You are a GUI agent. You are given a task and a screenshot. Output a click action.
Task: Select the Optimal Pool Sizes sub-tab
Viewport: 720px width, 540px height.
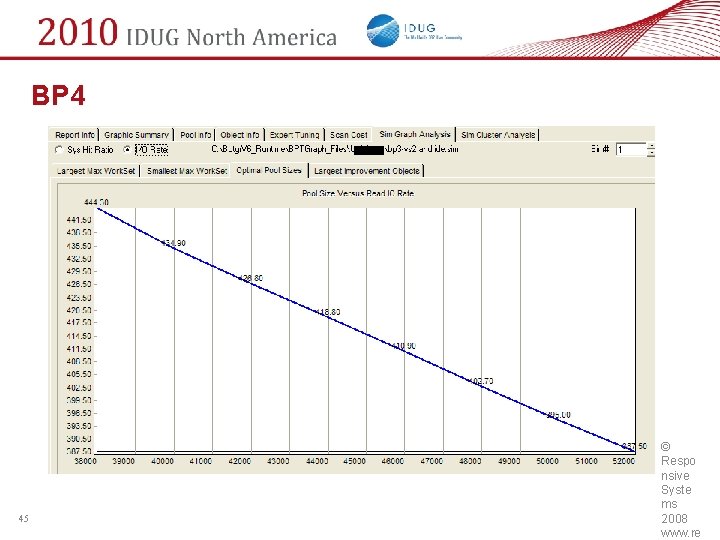[x=269, y=170]
